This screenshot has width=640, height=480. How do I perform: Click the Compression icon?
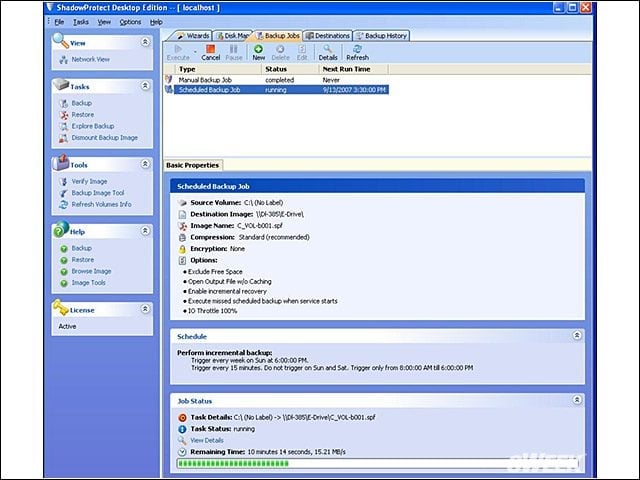182,237
